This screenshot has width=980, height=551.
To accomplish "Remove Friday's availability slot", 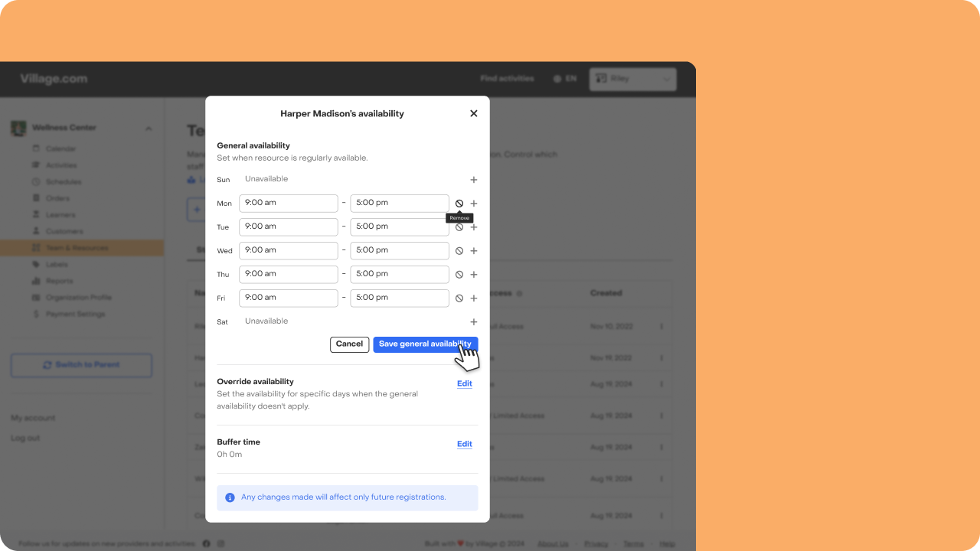I will [x=459, y=298].
